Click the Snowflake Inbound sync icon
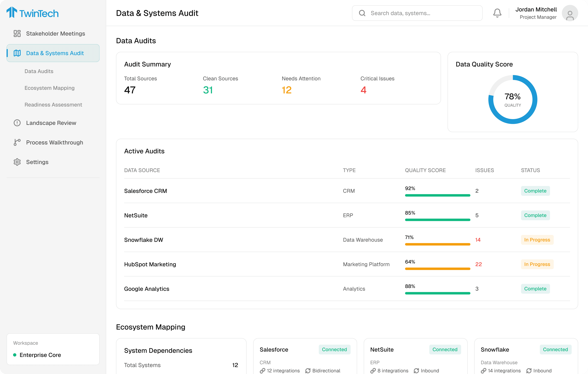Image resolution: width=588 pixels, height=374 pixels. (529, 371)
